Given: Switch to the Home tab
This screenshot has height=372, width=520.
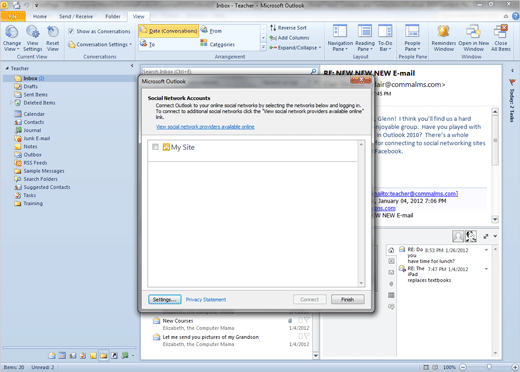Looking at the screenshot, I should 40,16.
